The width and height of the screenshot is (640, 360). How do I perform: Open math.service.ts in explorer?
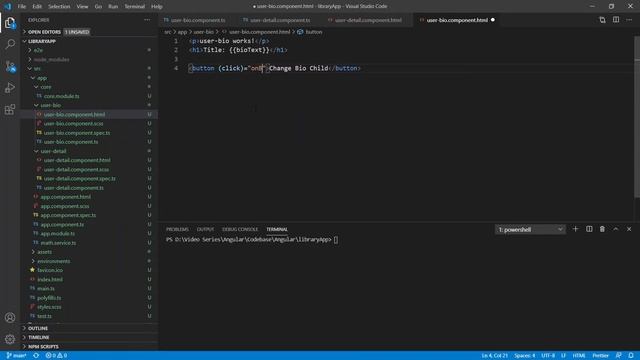click(58, 243)
